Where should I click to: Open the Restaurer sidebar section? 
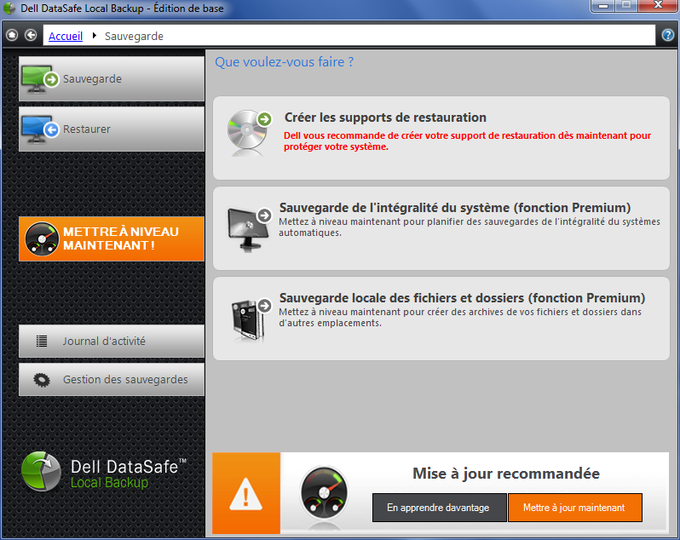coord(111,129)
